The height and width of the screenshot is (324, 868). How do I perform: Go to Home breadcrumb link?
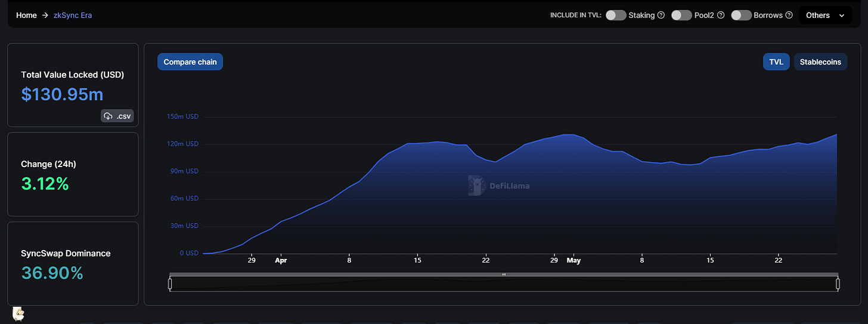click(26, 16)
